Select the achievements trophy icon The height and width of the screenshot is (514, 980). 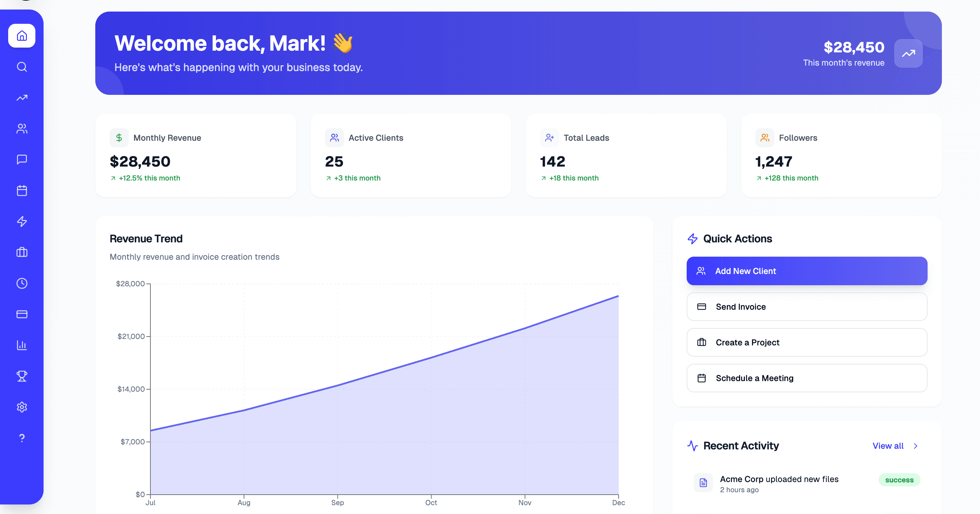click(x=22, y=376)
